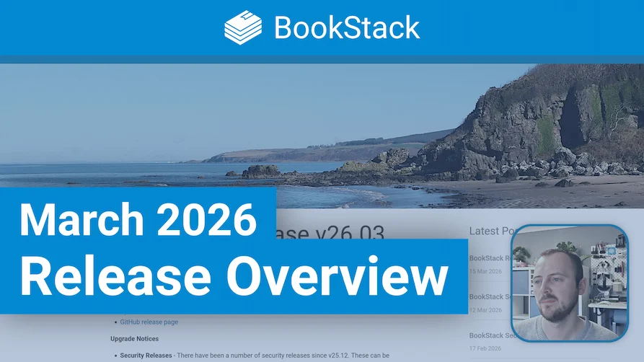
Task: Open the GitHub release page link
Action: (x=149, y=322)
